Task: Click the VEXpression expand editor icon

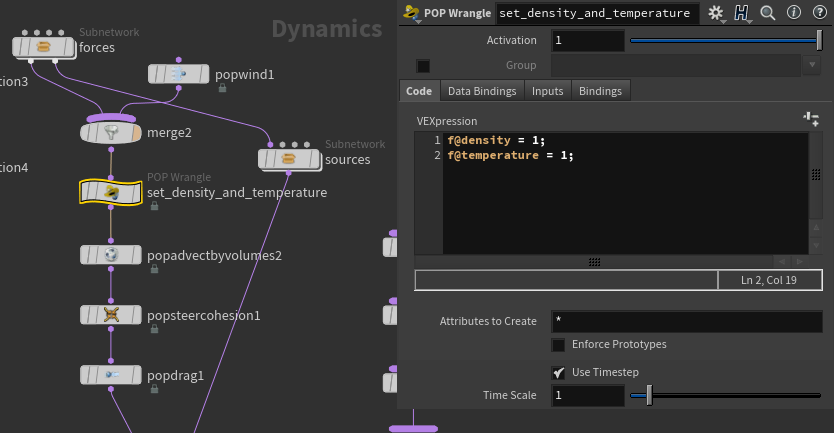Action: 811,119
